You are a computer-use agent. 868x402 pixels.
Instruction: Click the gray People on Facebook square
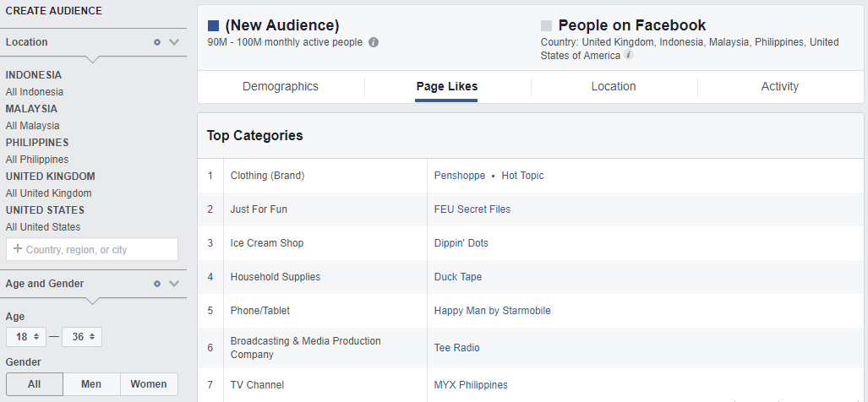546,26
